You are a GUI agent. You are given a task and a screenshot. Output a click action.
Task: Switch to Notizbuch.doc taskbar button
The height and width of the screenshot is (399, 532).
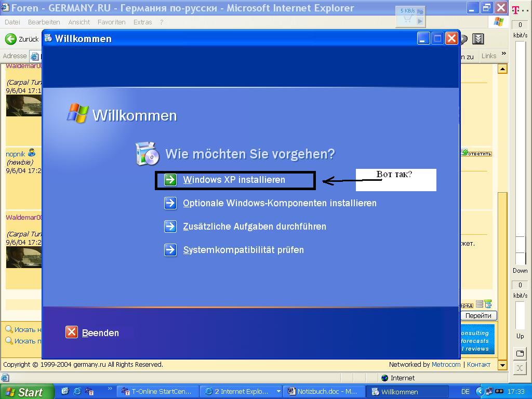pyautogui.click(x=324, y=392)
